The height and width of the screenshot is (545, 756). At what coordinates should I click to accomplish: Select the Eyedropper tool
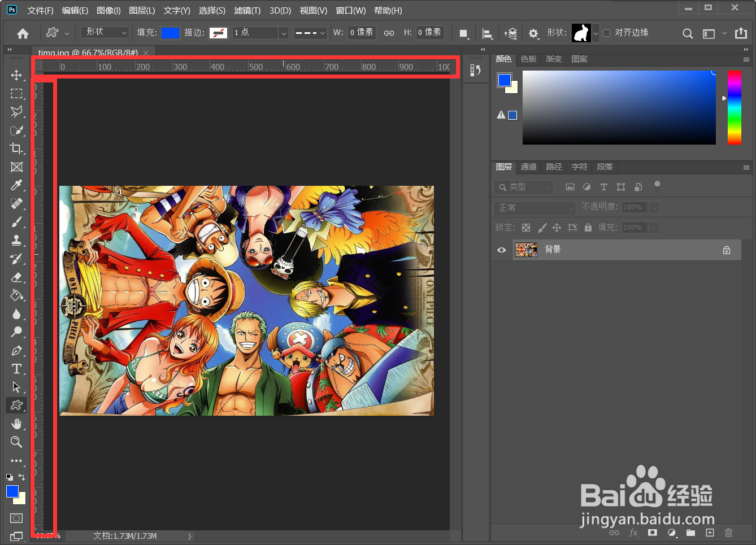[x=16, y=185]
